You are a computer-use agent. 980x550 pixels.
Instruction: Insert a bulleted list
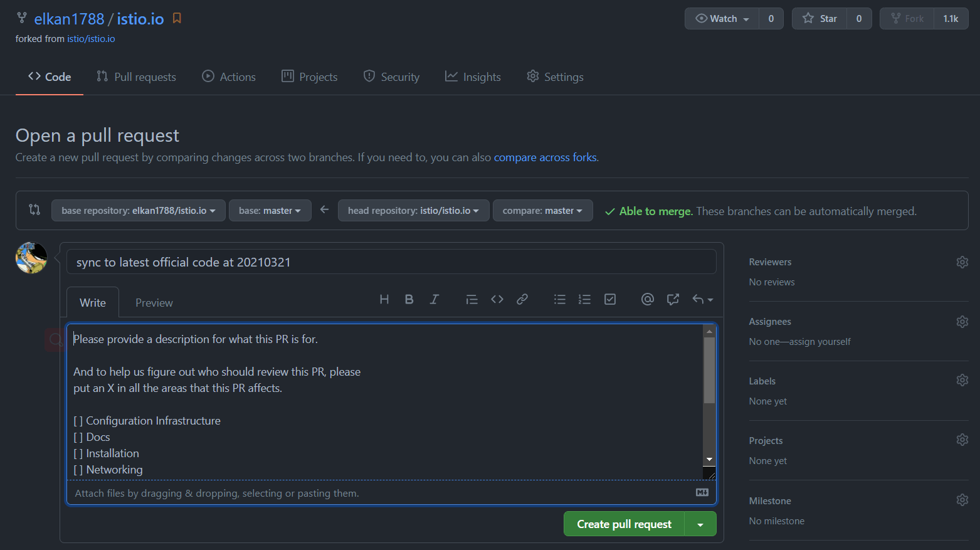(x=560, y=299)
